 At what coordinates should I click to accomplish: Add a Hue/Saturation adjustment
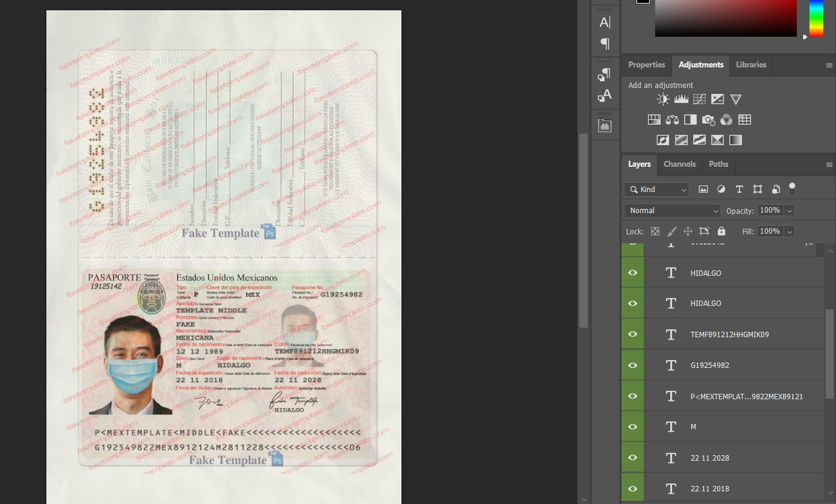point(654,120)
